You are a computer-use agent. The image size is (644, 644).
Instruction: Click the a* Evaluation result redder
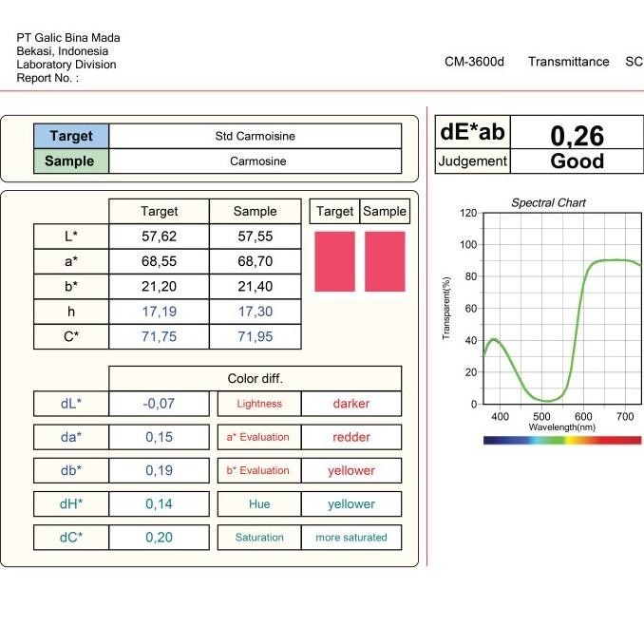351,437
